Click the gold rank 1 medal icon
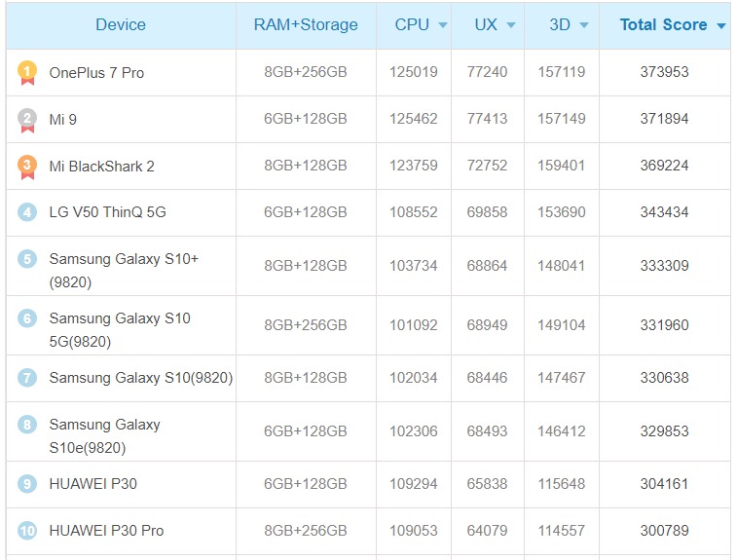This screenshot has height=560, width=737. (27, 72)
